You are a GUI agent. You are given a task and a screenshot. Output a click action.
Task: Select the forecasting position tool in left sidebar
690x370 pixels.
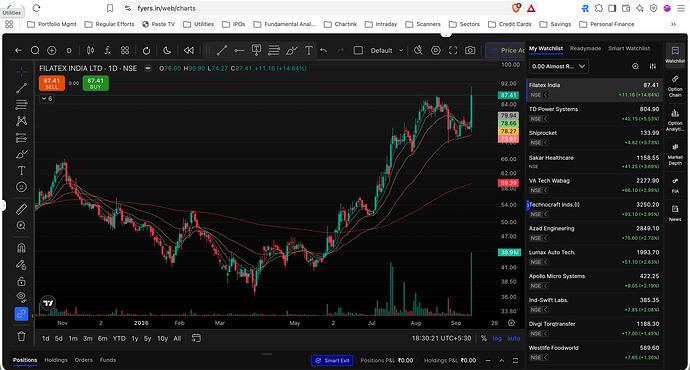[21, 138]
